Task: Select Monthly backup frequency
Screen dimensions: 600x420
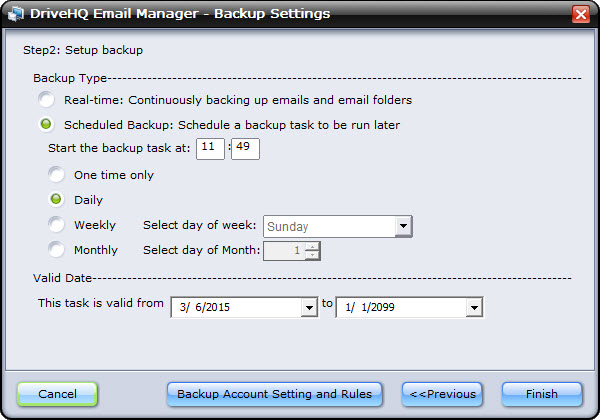Action: tap(57, 250)
